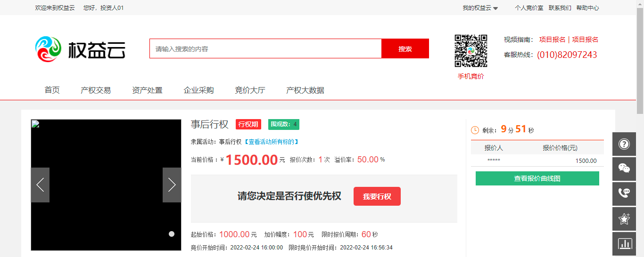
Task: Open 资产处置 navigation tab
Action: tap(147, 90)
